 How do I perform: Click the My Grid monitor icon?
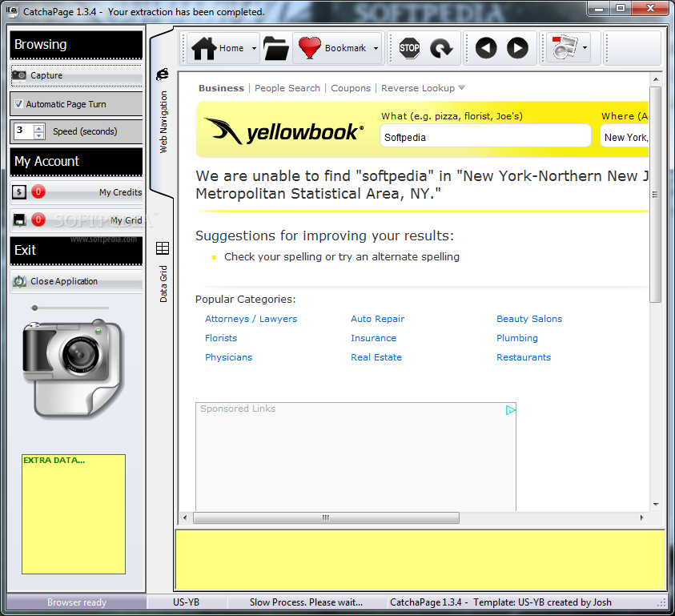pos(19,220)
